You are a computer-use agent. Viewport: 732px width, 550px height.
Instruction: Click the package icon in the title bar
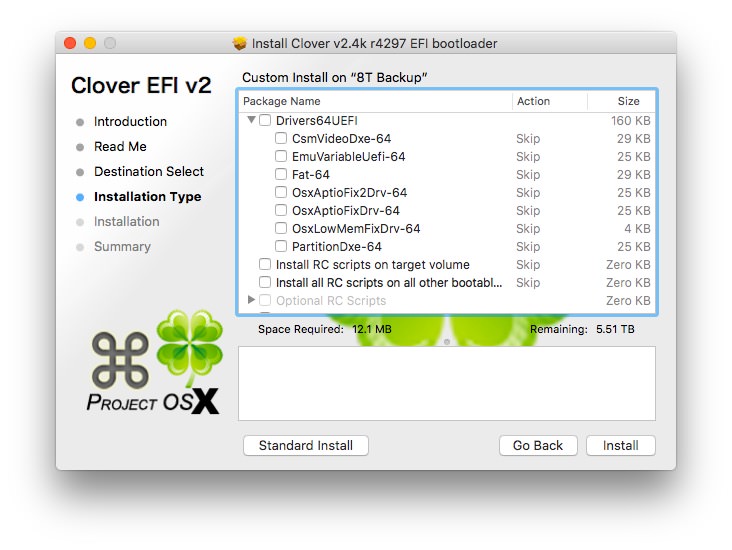pos(239,43)
